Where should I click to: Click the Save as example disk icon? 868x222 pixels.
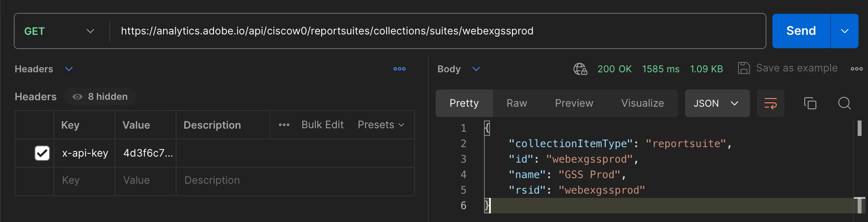coord(744,68)
